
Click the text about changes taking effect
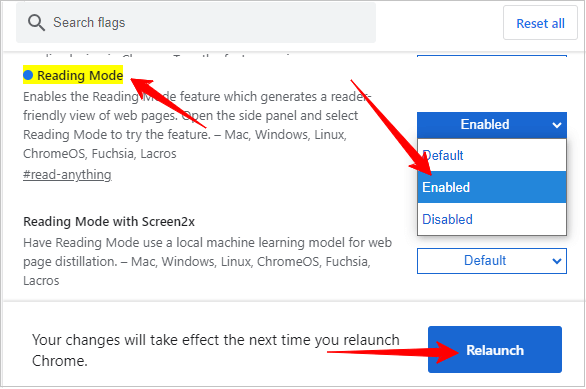pyautogui.click(x=216, y=351)
